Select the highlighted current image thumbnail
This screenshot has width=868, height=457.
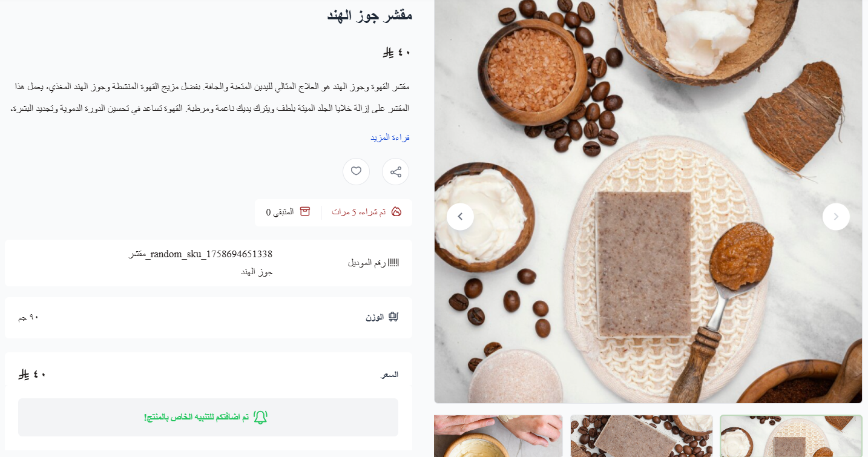pyautogui.click(x=791, y=436)
